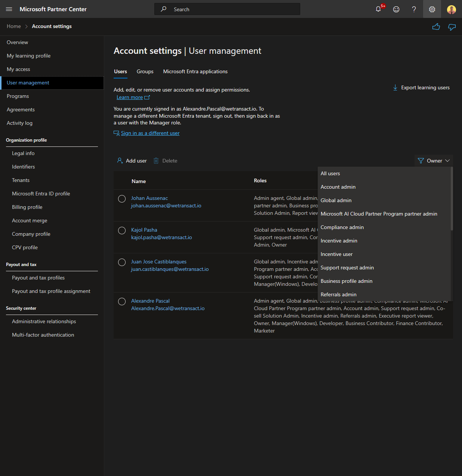Select the Johan Aussenac row radio button

pyautogui.click(x=122, y=199)
